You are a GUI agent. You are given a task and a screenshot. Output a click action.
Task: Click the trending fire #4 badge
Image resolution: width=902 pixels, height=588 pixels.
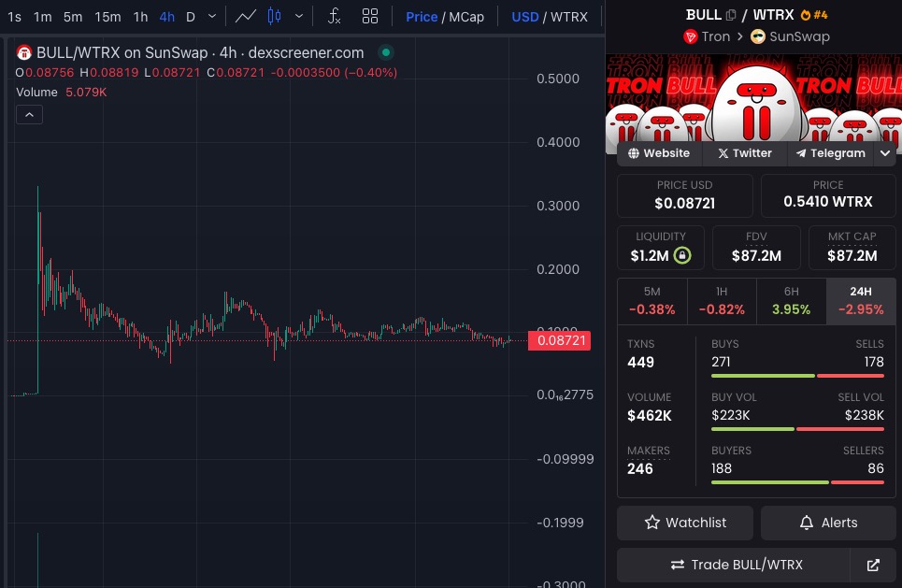click(x=814, y=15)
